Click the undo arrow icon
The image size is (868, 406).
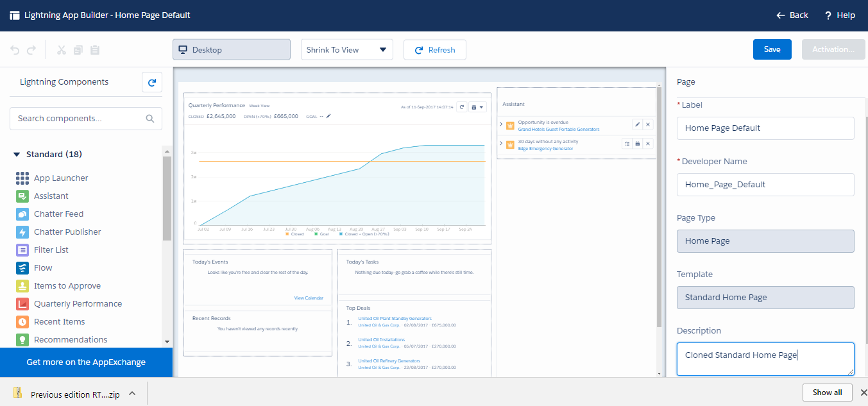click(15, 49)
